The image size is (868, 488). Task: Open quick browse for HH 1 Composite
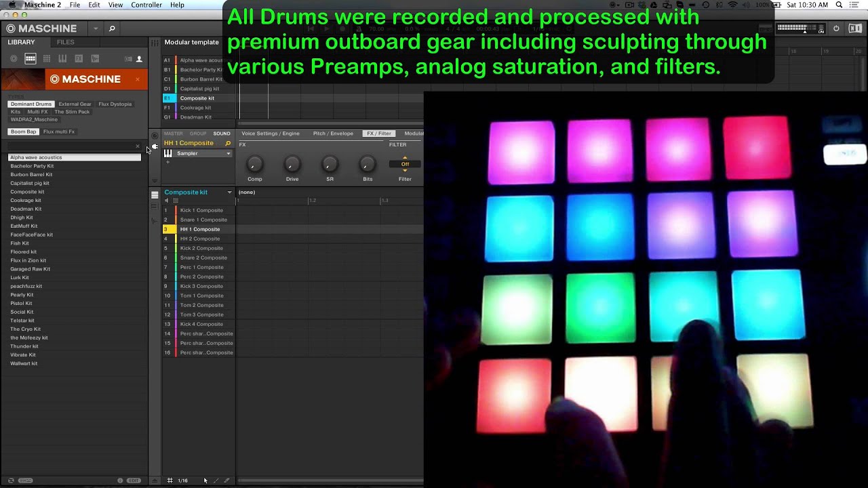pos(228,143)
